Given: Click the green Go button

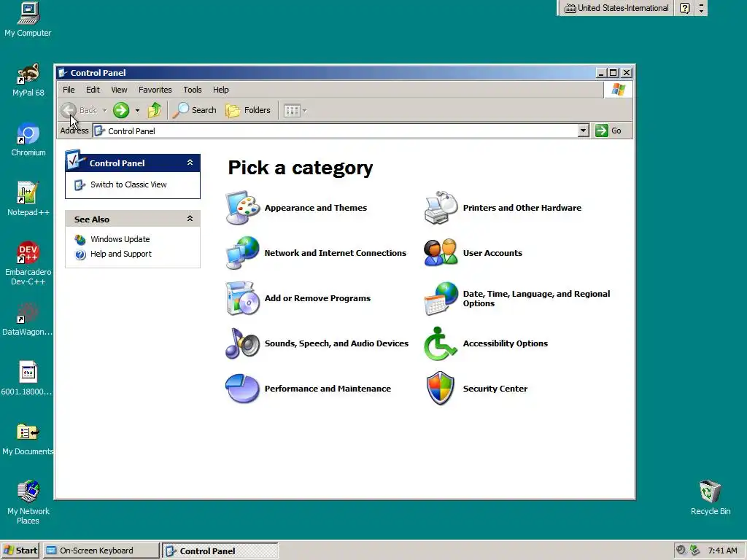Looking at the screenshot, I should tap(608, 131).
